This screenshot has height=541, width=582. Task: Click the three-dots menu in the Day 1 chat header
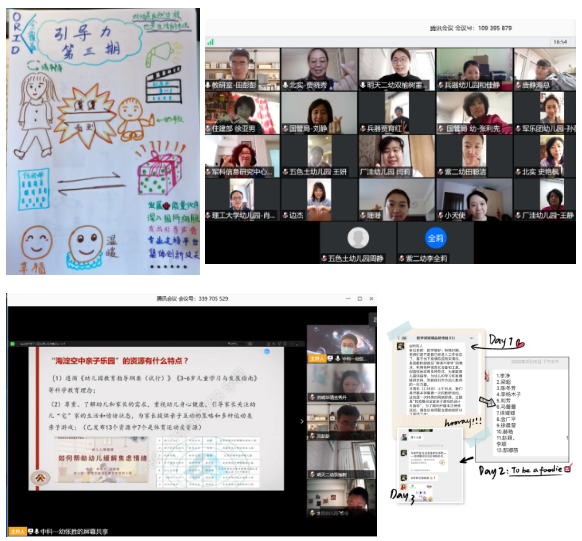click(471, 338)
